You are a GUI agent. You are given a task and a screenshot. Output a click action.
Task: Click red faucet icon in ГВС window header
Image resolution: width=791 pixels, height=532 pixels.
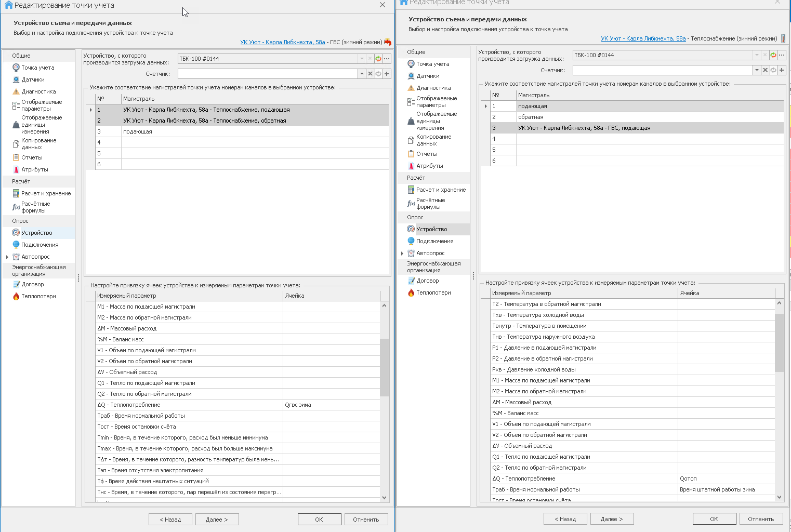tap(387, 42)
